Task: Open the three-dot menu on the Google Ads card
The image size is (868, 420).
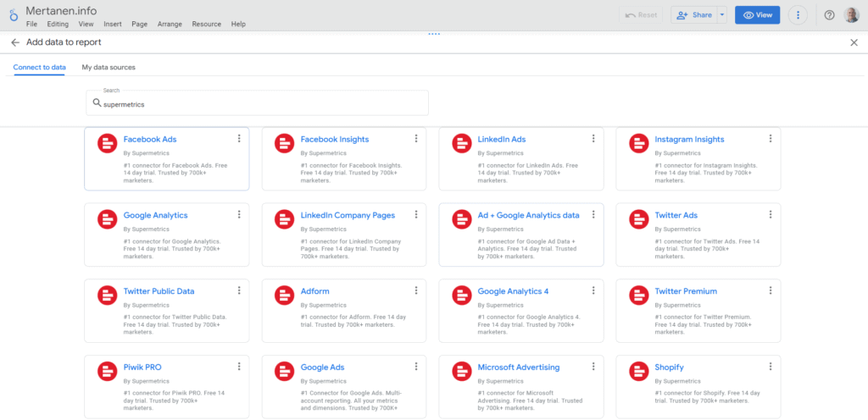Action: (x=416, y=367)
